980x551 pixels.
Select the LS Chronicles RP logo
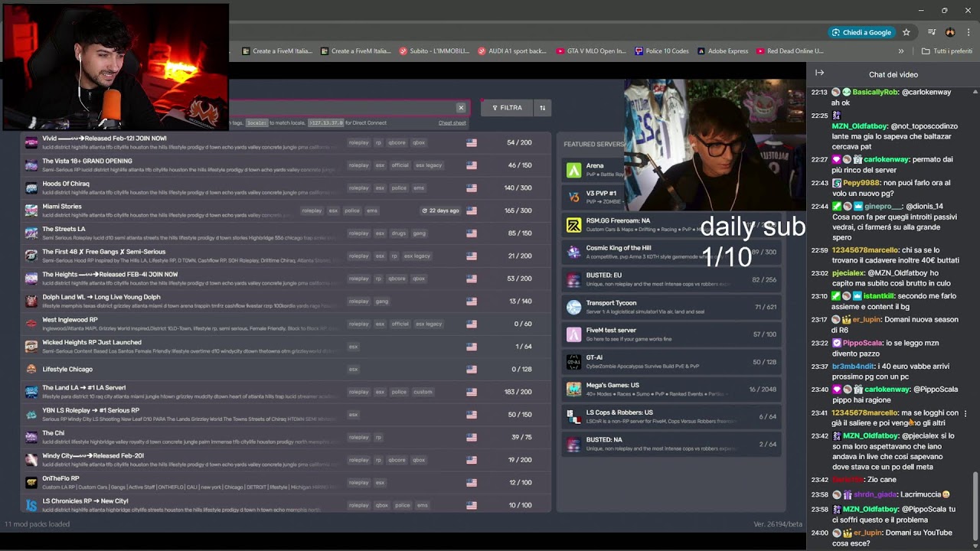click(31, 505)
